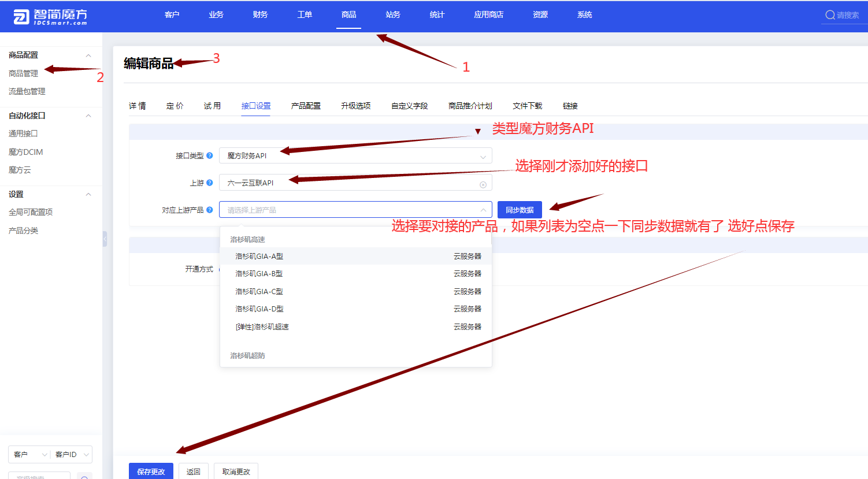The width and height of the screenshot is (868, 479).
Task: Click help icon beside 接口类型
Action: coord(210,155)
